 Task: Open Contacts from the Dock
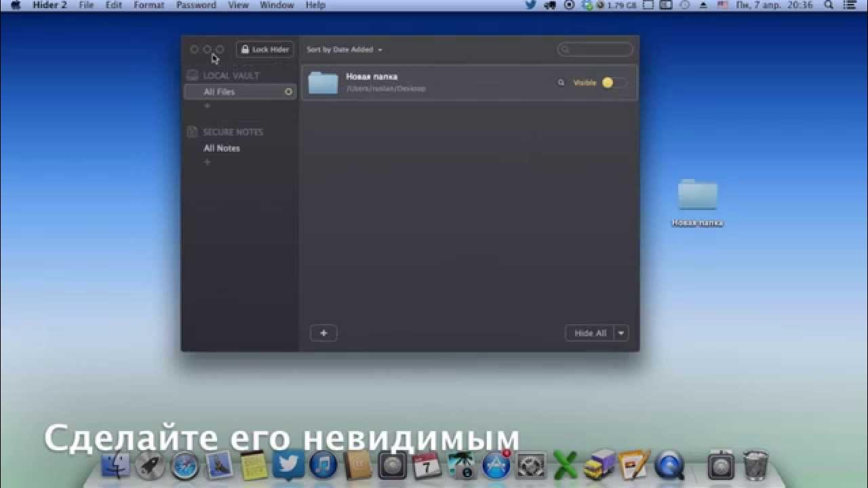[358, 466]
